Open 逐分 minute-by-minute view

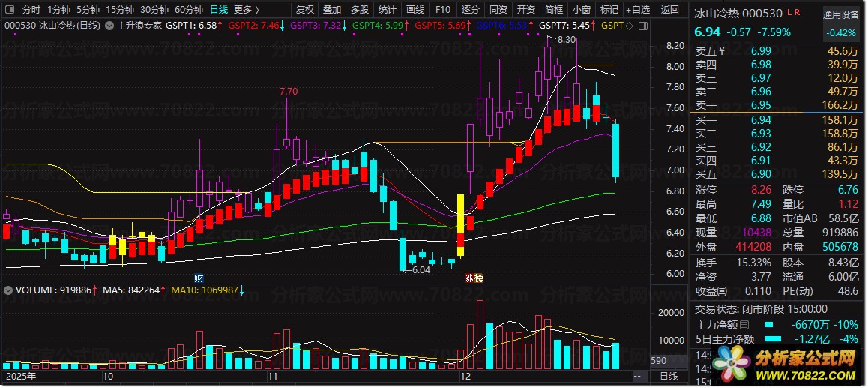coord(471,10)
